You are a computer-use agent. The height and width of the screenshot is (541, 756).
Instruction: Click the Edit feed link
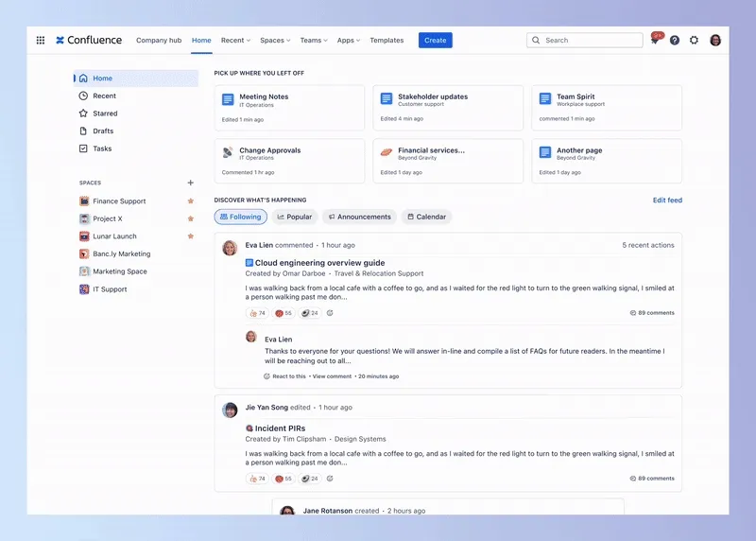point(667,200)
